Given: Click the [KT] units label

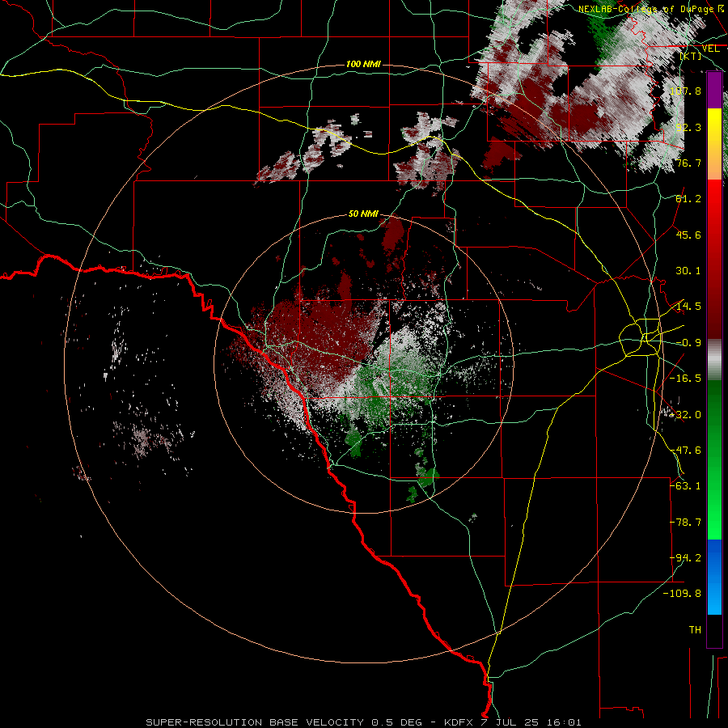Looking at the screenshot, I should 691,56.
